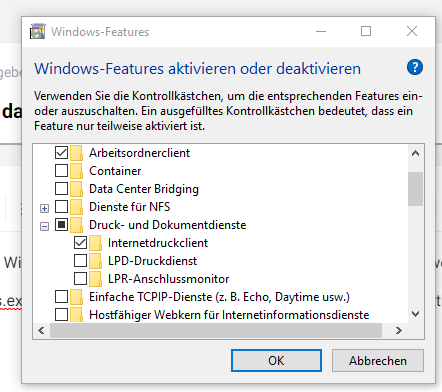Uncheck the Arbeitsordnerclient checkbox

click(61, 153)
